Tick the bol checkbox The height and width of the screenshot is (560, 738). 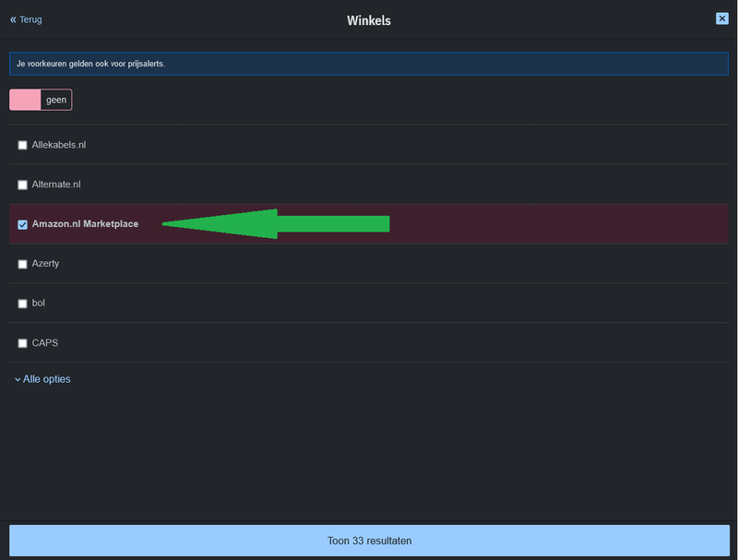tap(22, 304)
